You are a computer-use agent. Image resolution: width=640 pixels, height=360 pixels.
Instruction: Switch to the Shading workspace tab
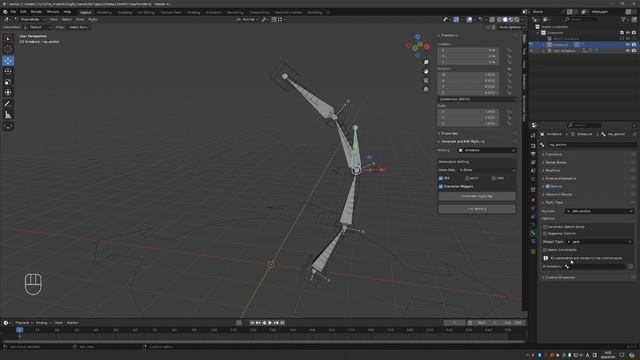point(193,13)
